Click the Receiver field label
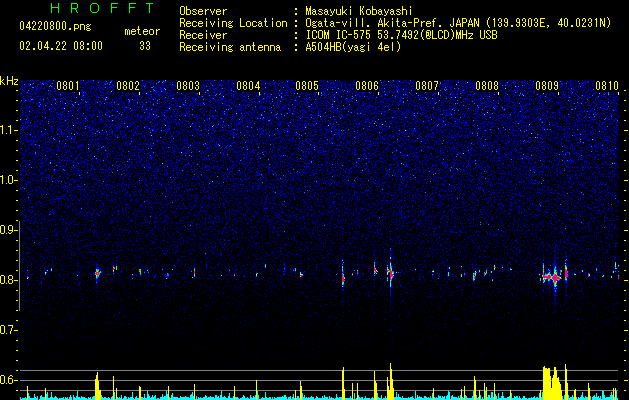This screenshot has height=400, width=629. (x=203, y=35)
